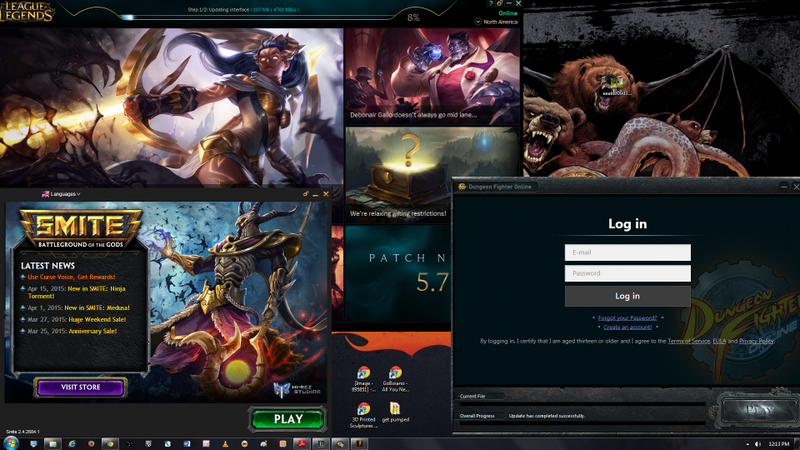Click the Overall Progress bar in Dungeon Fighter
Viewport: 800px width, 450px height.
pos(582,423)
